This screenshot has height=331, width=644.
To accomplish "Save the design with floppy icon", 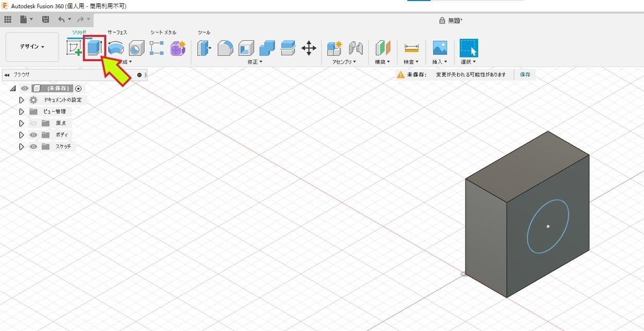I will 46,19.
